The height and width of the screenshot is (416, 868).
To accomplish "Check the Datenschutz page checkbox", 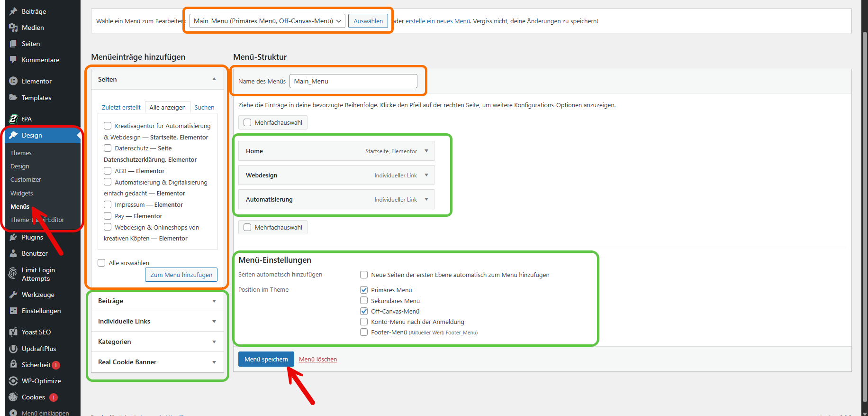I will coord(108,148).
